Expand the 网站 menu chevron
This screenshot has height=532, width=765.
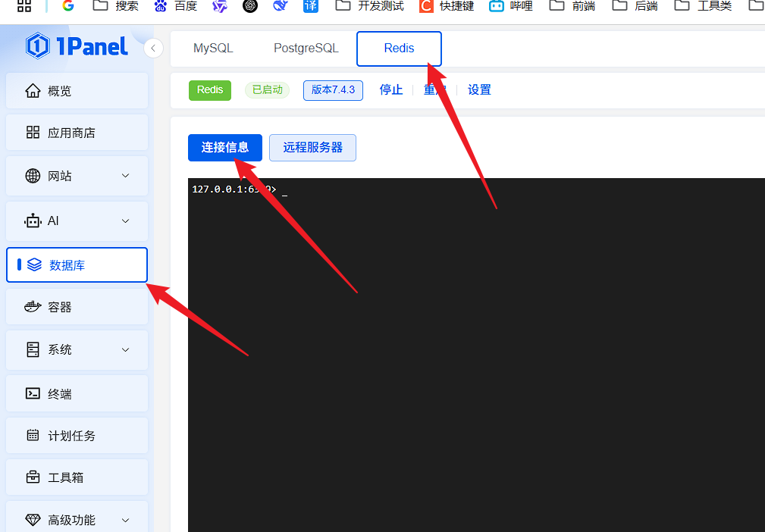(126, 176)
